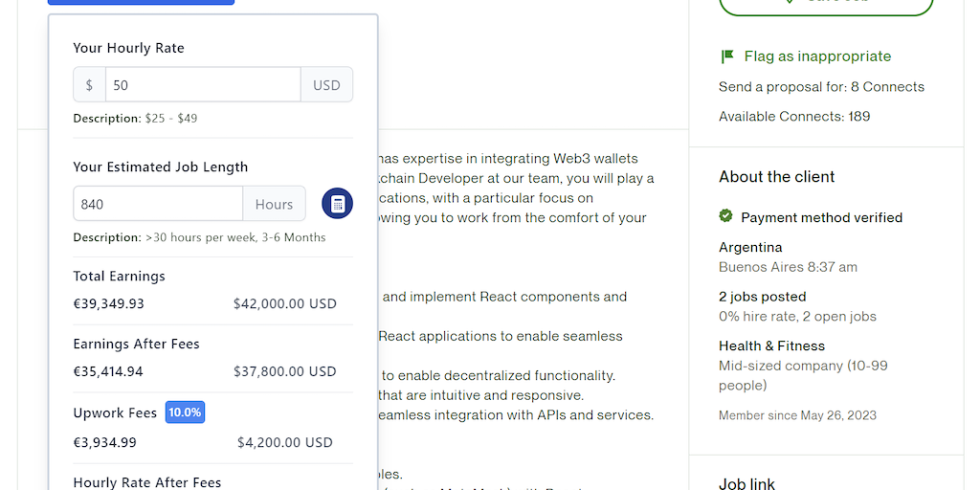Open the Flag as inappropriate link
Viewport: 980px width, 490px height.
816,56
